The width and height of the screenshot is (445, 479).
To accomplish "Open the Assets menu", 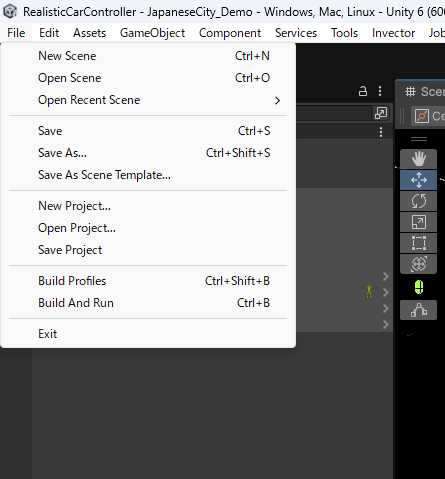I will pos(89,33).
